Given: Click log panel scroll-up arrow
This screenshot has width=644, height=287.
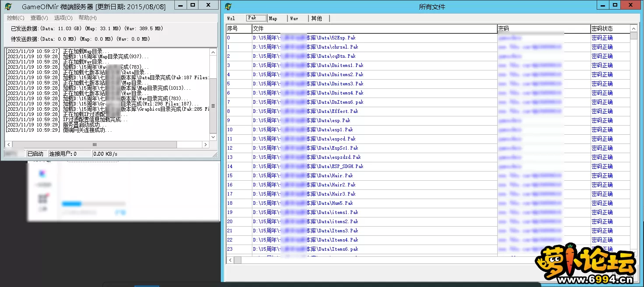Looking at the screenshot, I should 213,52.
